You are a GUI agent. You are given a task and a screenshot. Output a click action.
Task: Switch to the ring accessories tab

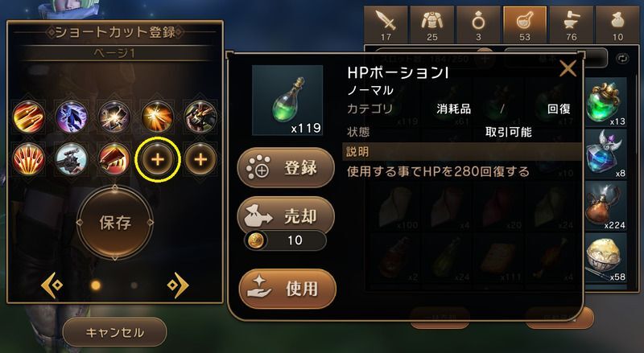pyautogui.click(x=478, y=24)
